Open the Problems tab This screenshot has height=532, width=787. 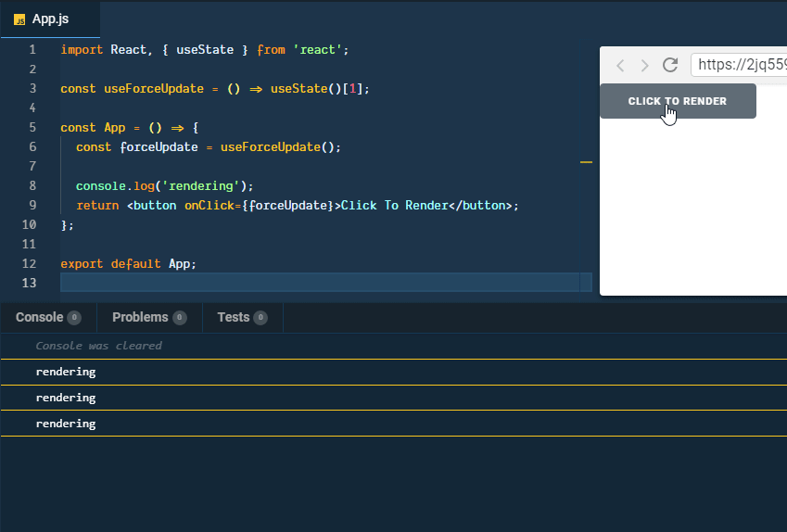coord(140,317)
